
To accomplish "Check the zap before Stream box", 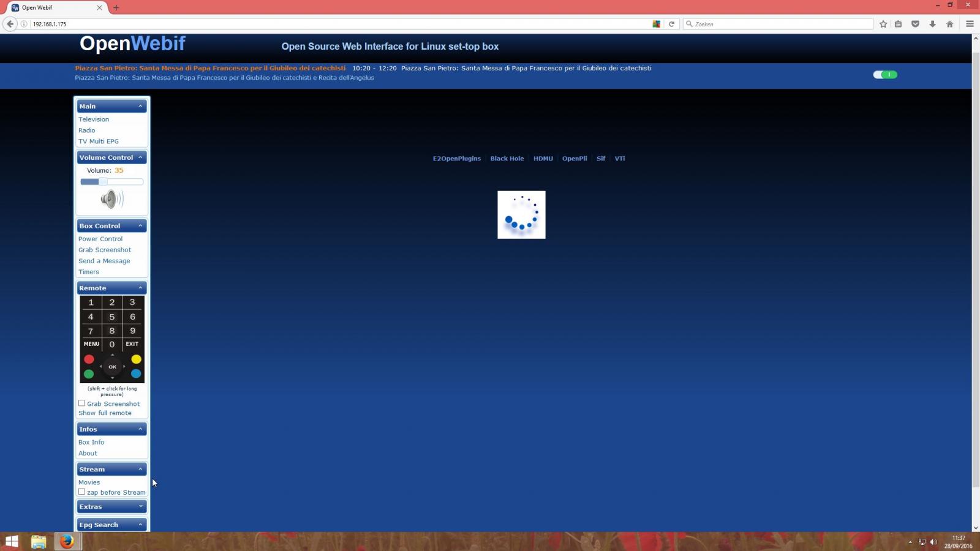I will (81, 492).
